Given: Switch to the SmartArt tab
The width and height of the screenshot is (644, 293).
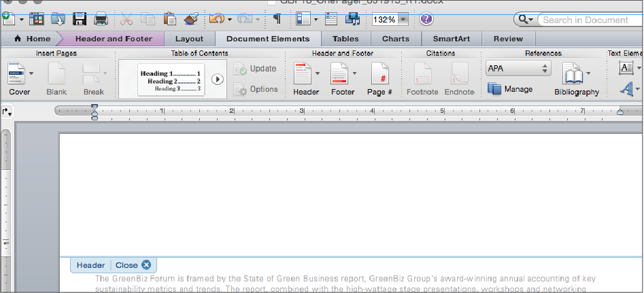Looking at the screenshot, I should [x=451, y=39].
